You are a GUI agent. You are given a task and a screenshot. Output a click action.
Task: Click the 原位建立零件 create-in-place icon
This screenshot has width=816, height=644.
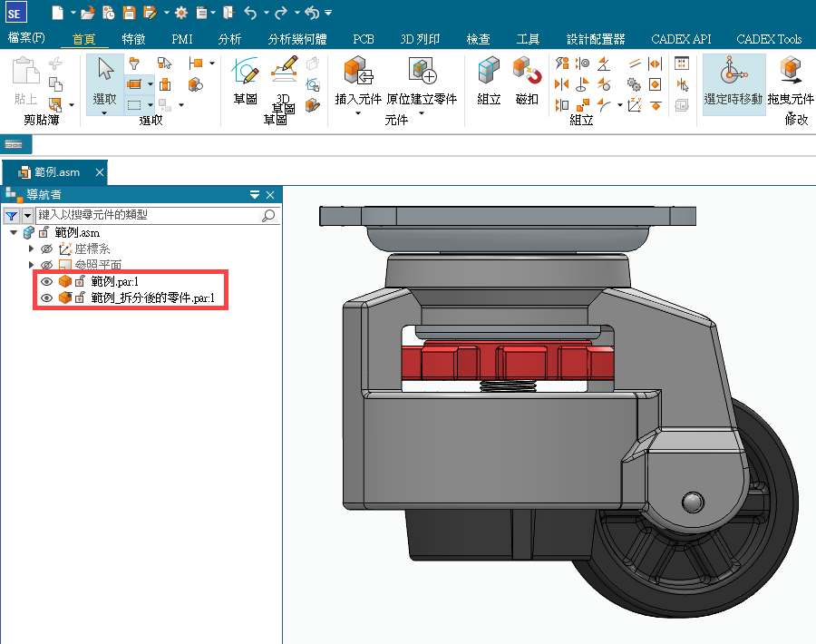(x=422, y=72)
